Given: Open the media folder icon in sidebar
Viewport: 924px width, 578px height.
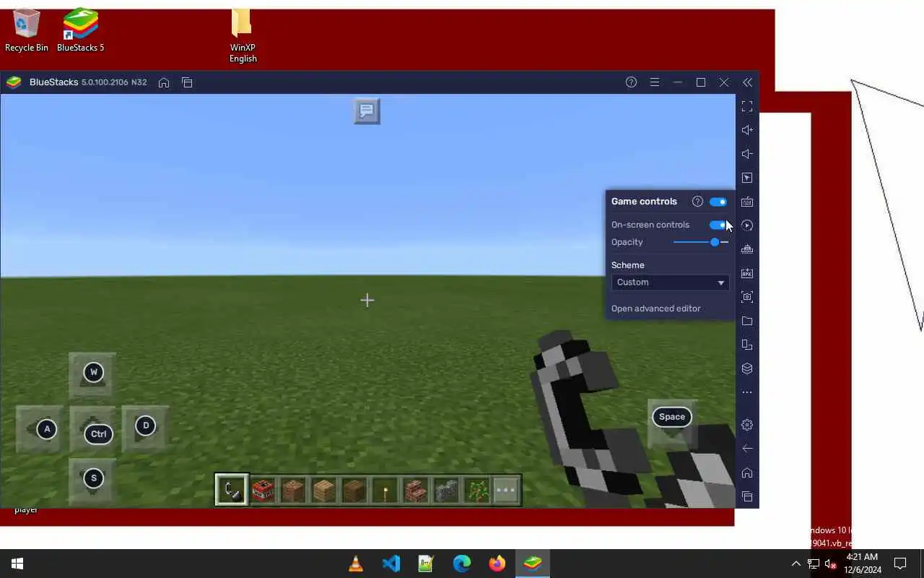Looking at the screenshot, I should click(x=747, y=321).
